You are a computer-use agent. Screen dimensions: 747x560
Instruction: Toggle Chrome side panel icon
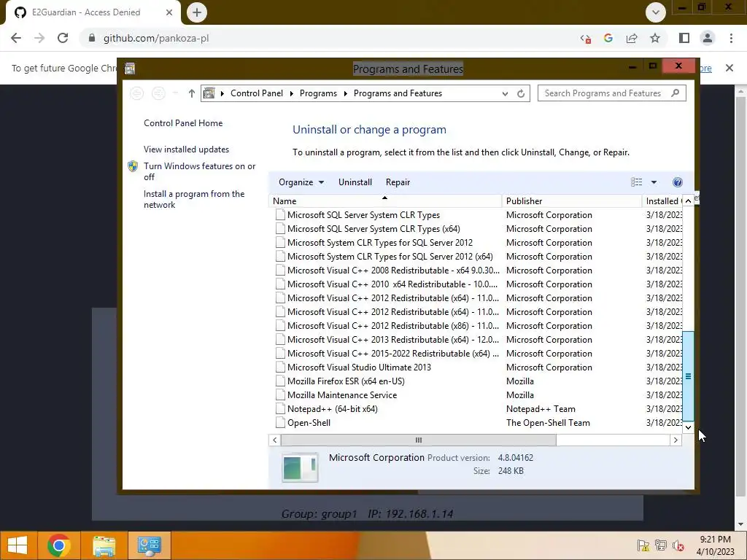(684, 38)
